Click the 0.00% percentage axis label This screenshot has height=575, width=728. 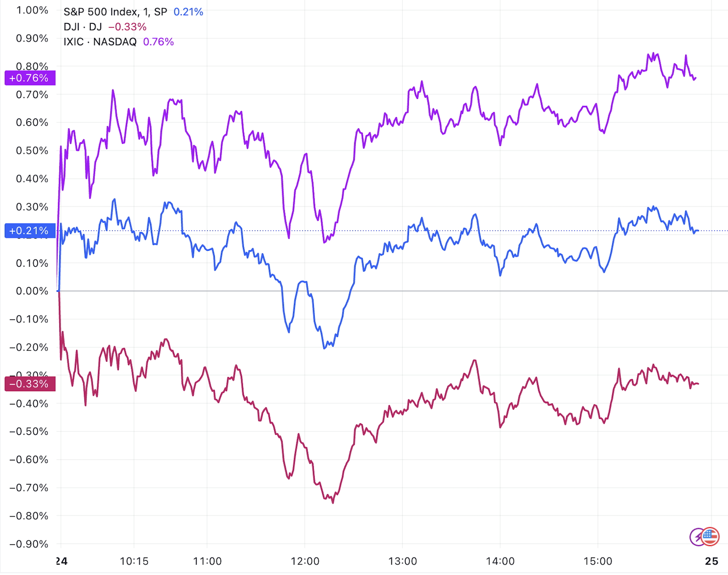tap(32, 291)
